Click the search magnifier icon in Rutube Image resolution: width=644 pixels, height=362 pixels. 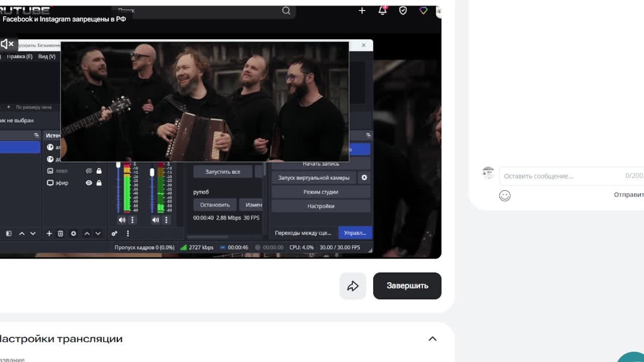[x=286, y=11]
